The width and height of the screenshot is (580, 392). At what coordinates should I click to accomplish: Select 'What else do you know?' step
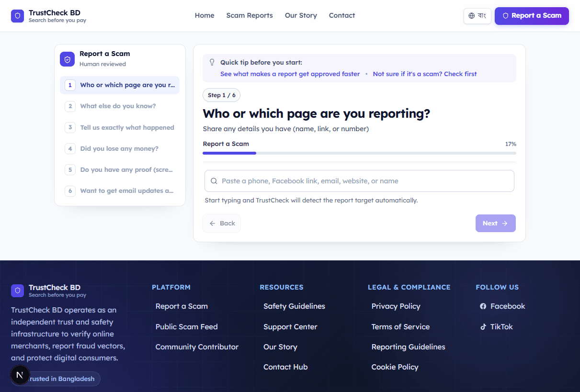(120, 106)
